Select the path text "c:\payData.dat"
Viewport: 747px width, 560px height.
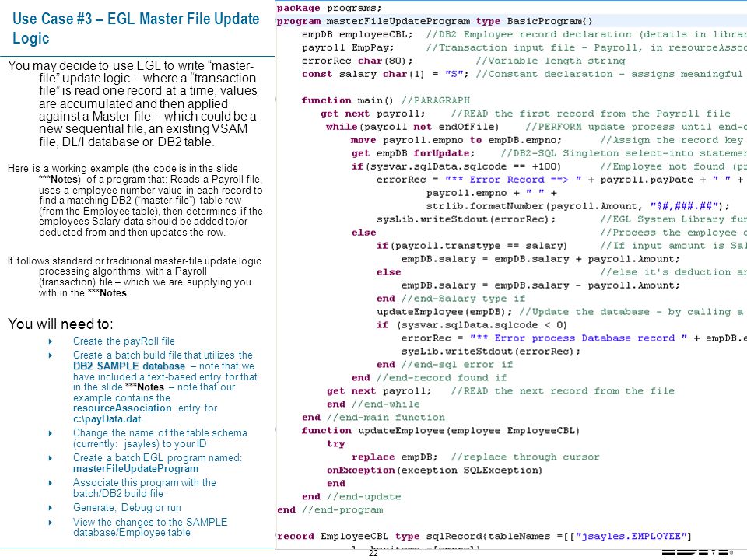pyautogui.click(x=107, y=419)
